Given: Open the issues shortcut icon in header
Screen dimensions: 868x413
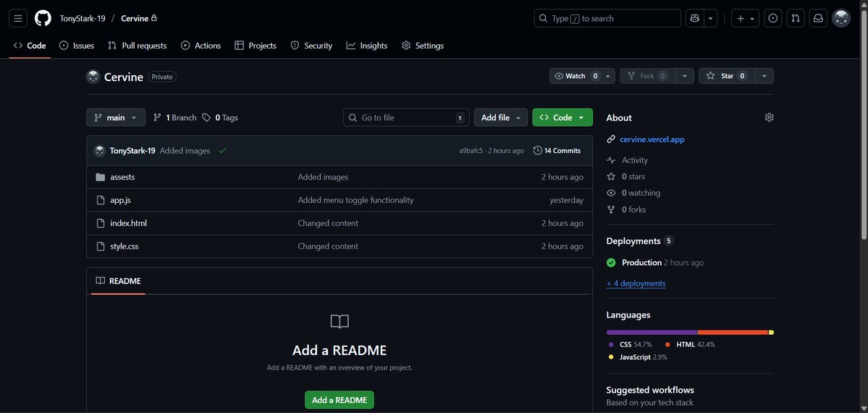Looking at the screenshot, I should pyautogui.click(x=773, y=18).
